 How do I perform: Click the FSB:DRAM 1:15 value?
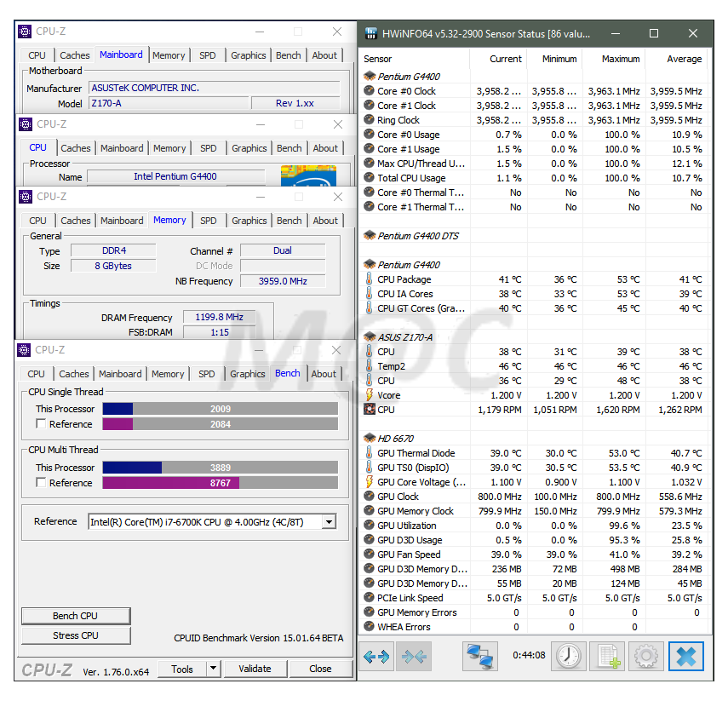tap(219, 332)
